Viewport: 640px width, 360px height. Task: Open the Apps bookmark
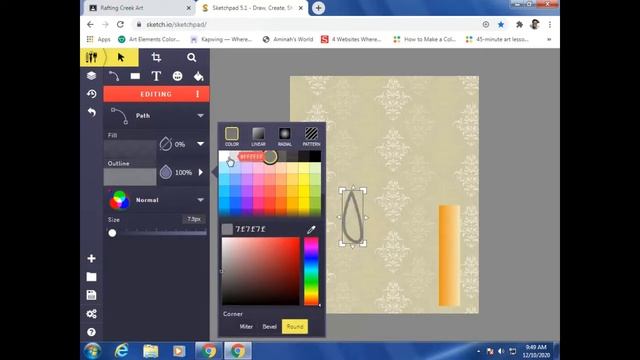99,39
